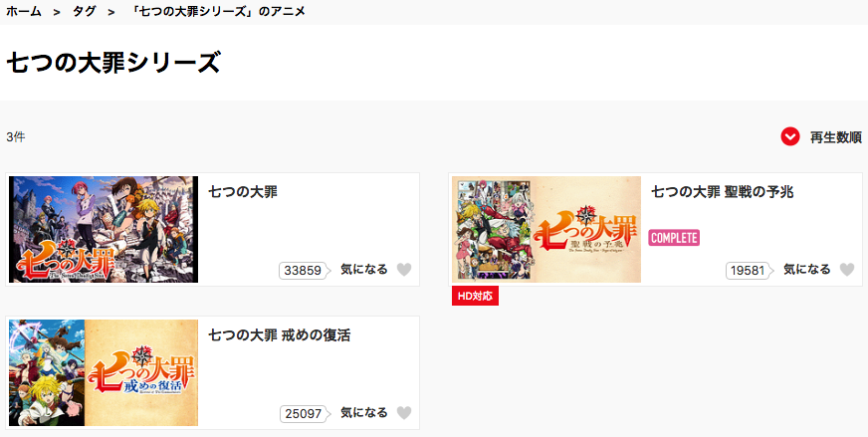Go to ホーム breadcrumb link
This screenshot has width=868, height=437.
pos(23,12)
